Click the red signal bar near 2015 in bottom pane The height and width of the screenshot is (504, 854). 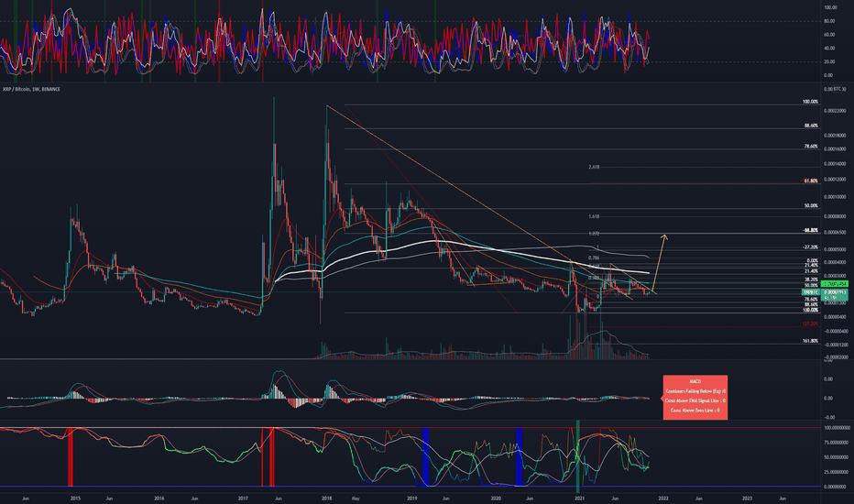point(71,456)
